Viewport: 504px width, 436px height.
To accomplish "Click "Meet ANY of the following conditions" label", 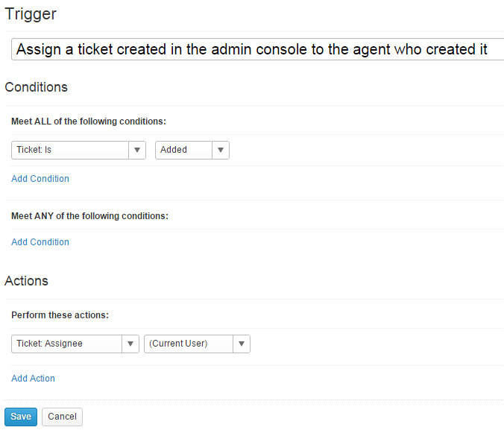I will [90, 216].
